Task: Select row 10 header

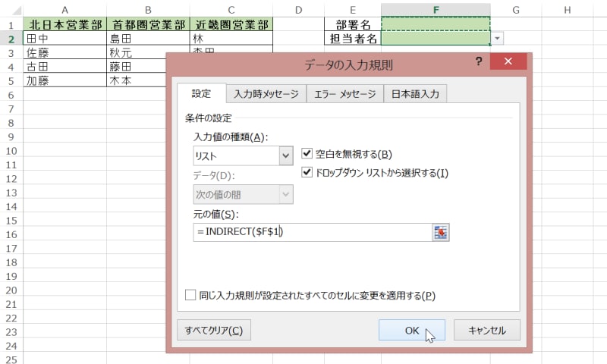Action: coord(11,151)
